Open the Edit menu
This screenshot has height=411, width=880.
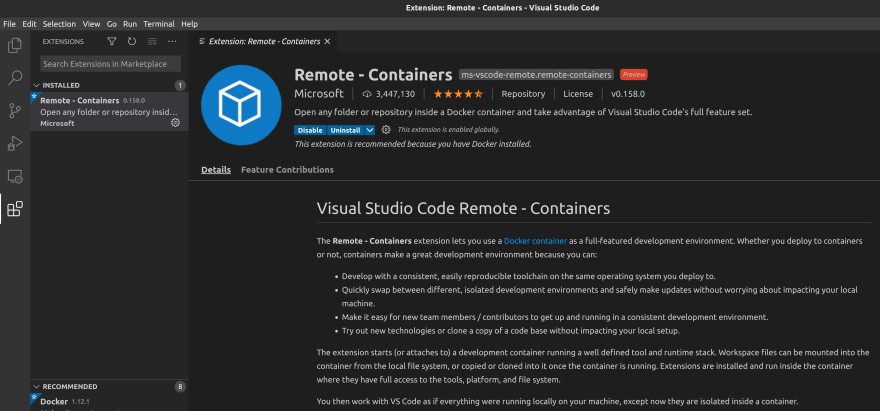29,24
